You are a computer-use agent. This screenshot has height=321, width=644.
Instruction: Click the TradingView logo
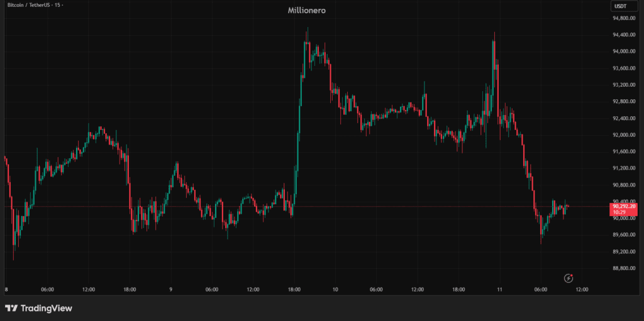pos(39,308)
